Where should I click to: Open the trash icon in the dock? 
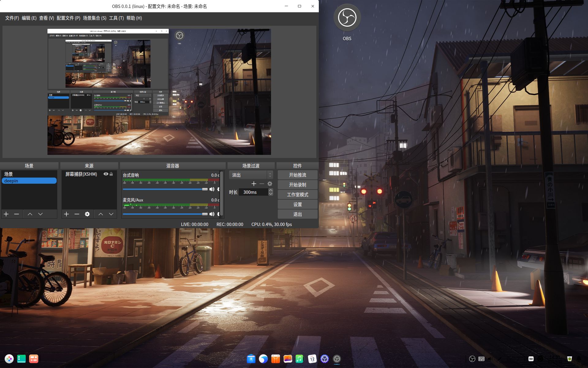[570, 359]
